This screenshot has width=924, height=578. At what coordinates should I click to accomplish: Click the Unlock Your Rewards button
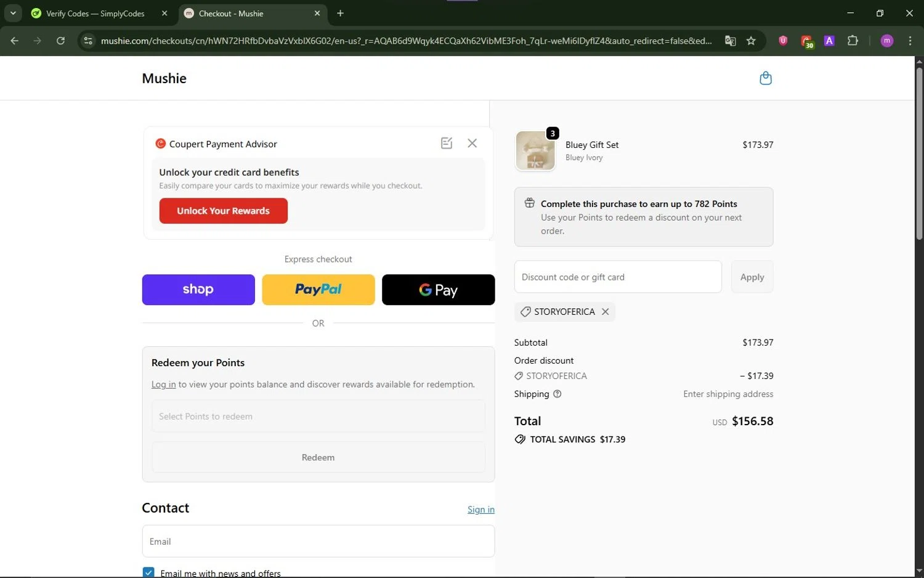click(x=223, y=211)
